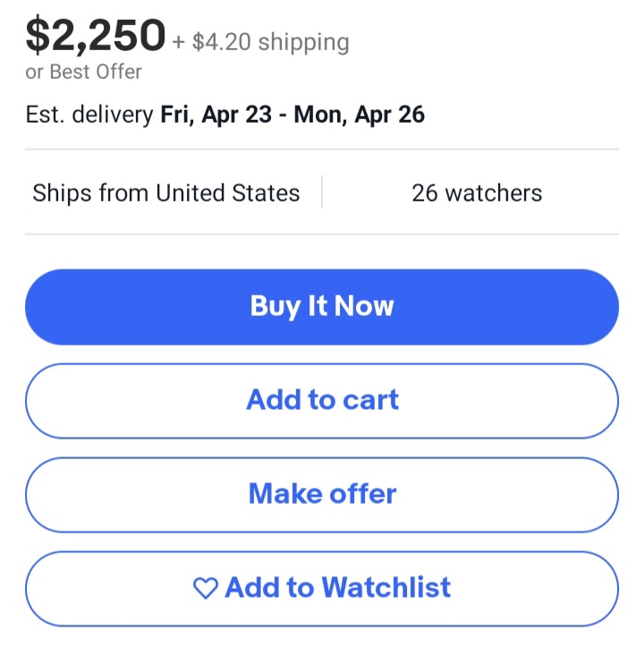644x656 pixels.
Task: Click the divider line under delivery estimate
Action: point(322,149)
